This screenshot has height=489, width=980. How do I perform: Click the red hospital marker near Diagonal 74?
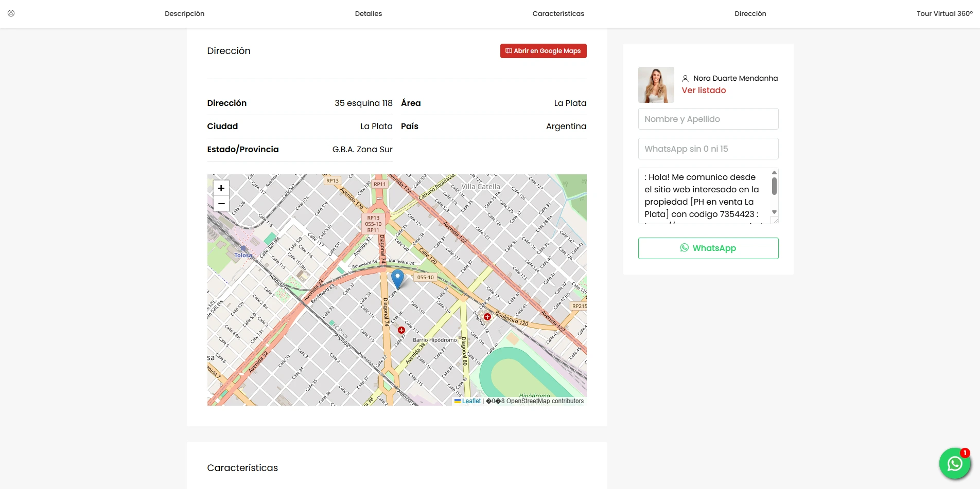pyautogui.click(x=401, y=330)
